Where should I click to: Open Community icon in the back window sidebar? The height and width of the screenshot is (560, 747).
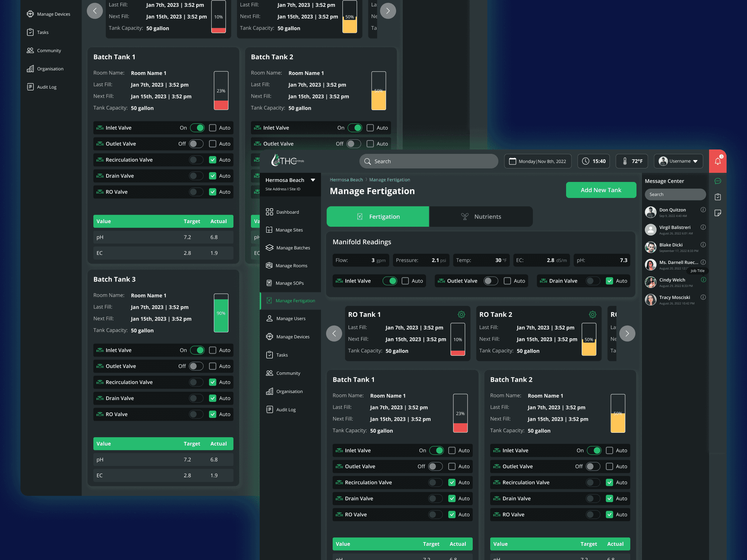click(30, 50)
